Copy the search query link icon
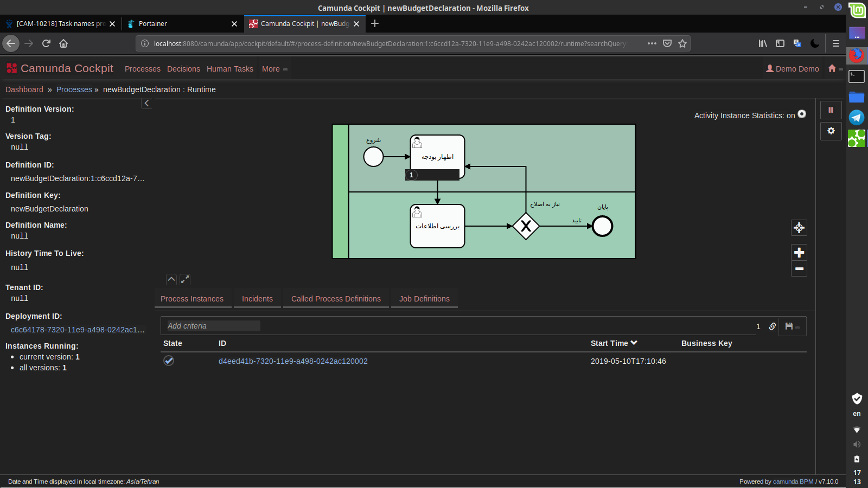 (x=773, y=326)
